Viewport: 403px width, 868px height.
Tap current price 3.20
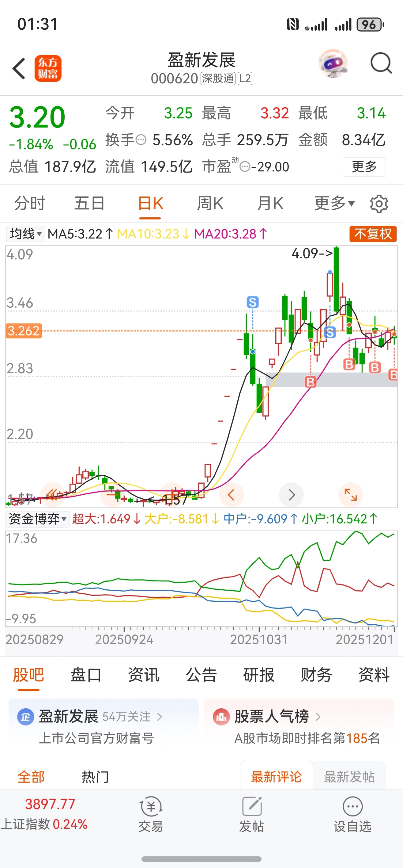[37, 117]
